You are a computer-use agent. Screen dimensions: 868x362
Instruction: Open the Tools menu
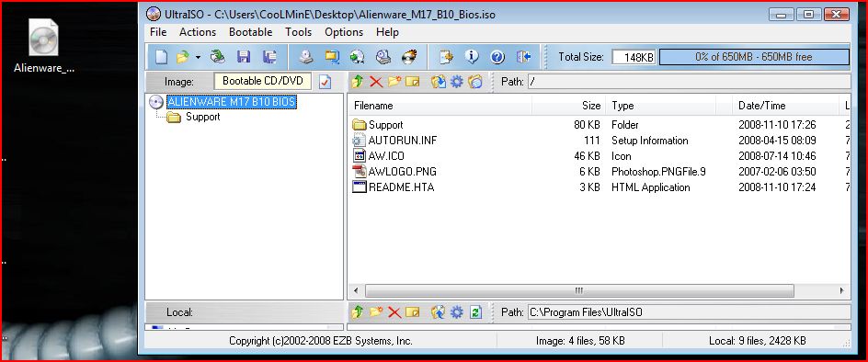click(x=298, y=32)
